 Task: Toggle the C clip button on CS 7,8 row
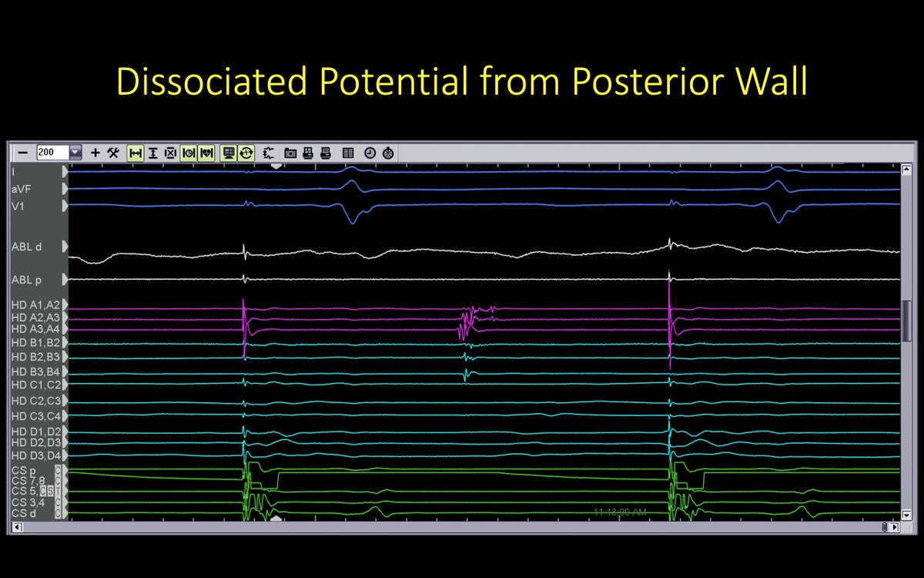[x=58, y=480]
